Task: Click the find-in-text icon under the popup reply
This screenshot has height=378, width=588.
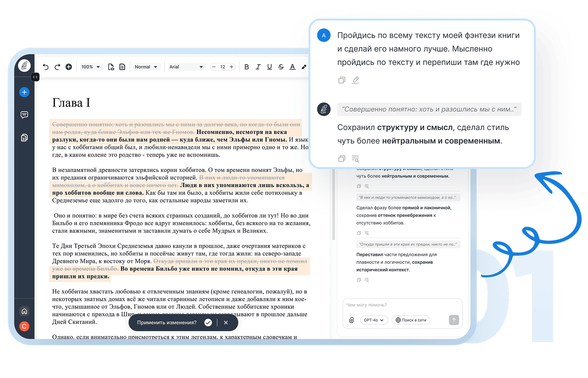Action: click(x=356, y=159)
